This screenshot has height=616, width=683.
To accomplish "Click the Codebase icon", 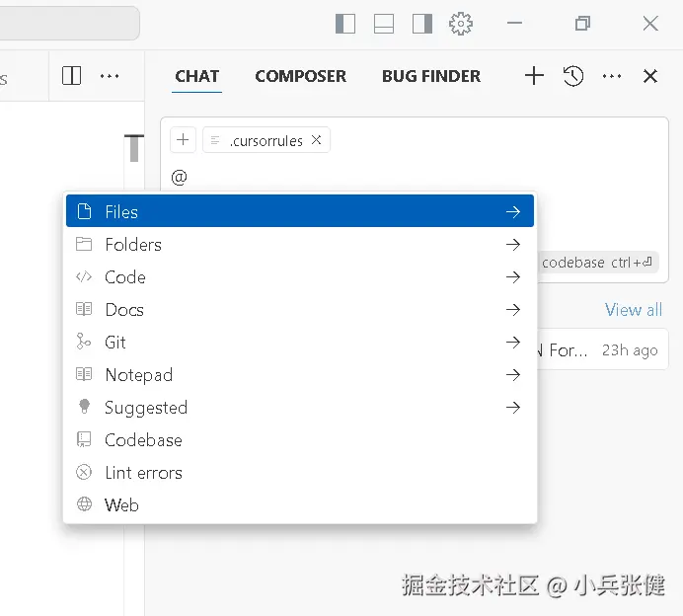I will pyautogui.click(x=84, y=439).
